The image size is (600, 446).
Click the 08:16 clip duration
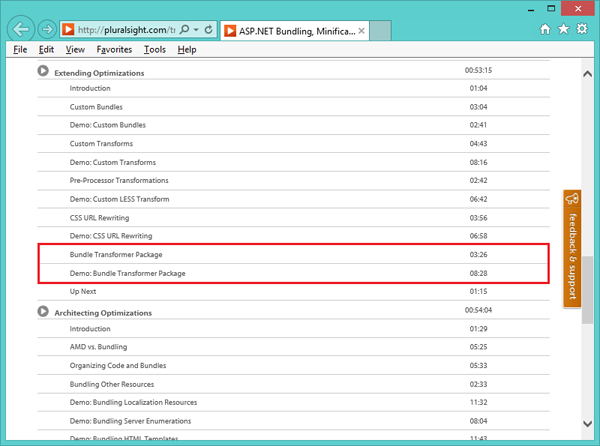(x=478, y=163)
